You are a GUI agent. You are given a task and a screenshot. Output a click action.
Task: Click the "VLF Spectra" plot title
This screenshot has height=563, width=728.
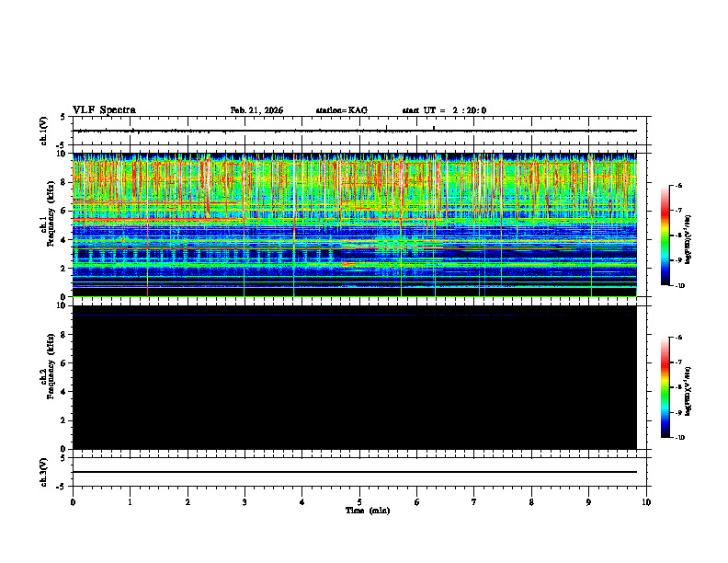pyautogui.click(x=104, y=110)
